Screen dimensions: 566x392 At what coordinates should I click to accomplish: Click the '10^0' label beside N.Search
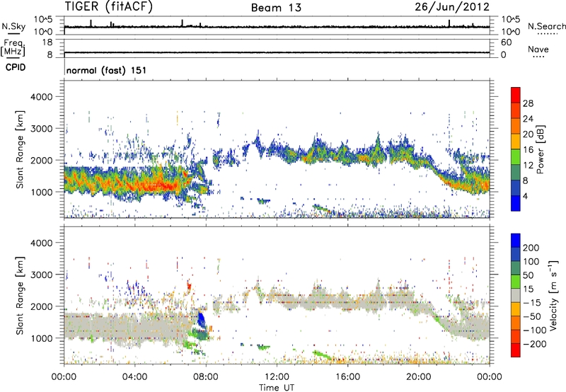(511, 32)
